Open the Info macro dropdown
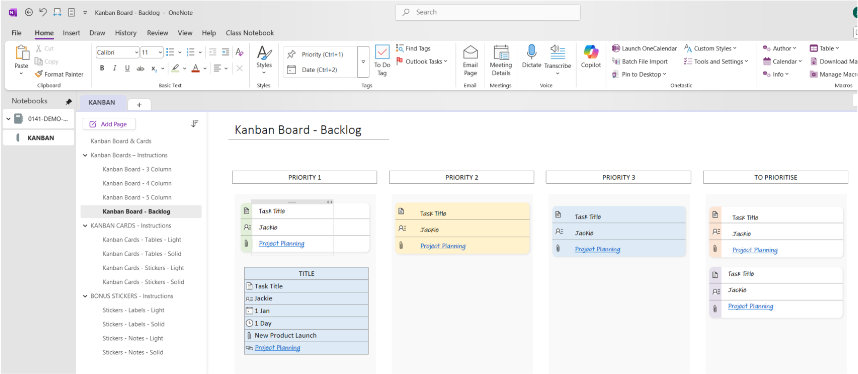 [776, 74]
